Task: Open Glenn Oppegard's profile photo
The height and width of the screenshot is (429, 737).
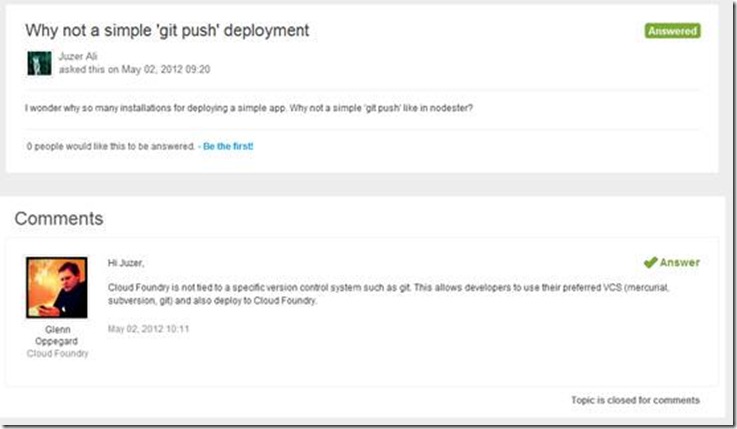Action: [56, 287]
